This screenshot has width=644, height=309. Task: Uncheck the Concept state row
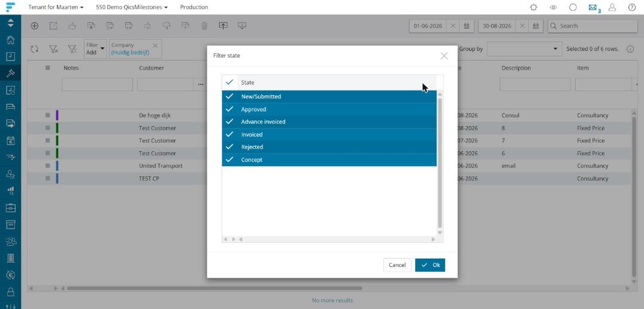point(329,160)
